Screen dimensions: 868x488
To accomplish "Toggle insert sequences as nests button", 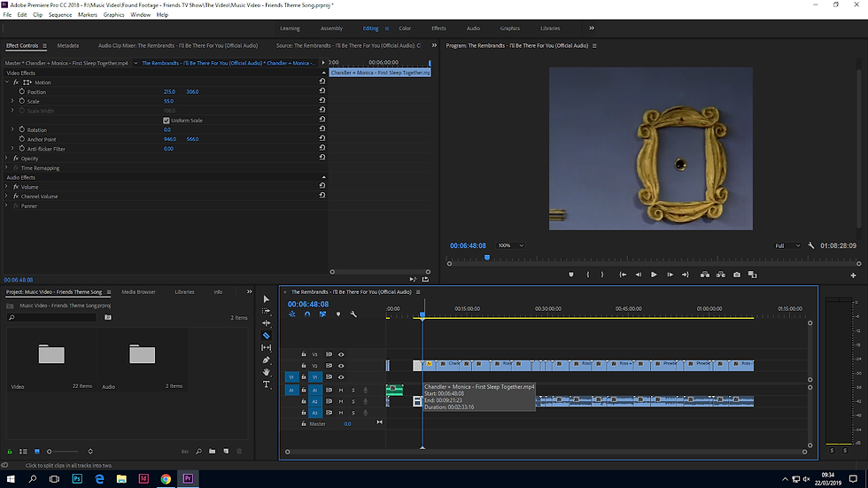I will [291, 314].
